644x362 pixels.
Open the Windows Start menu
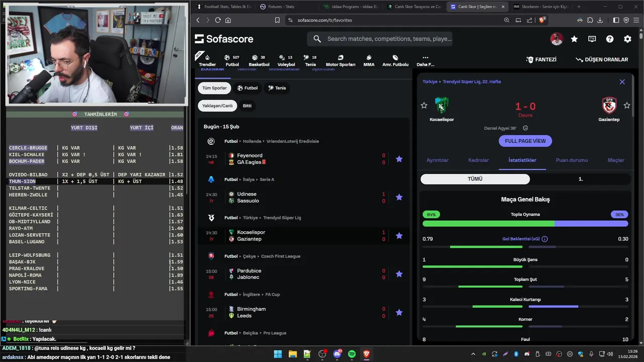click(x=278, y=354)
